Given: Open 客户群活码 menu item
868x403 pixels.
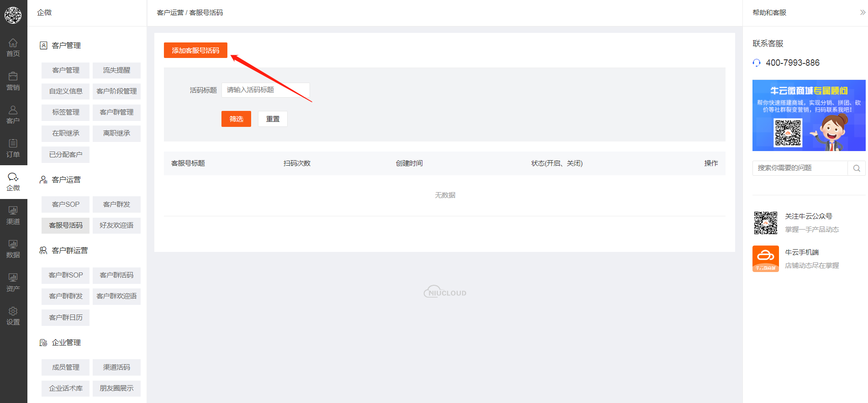Looking at the screenshot, I should point(116,275).
